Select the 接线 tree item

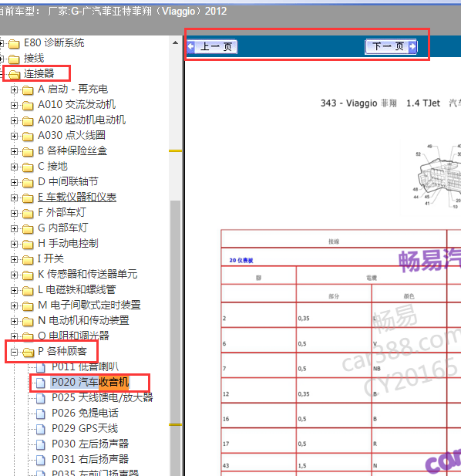[x=34, y=58]
